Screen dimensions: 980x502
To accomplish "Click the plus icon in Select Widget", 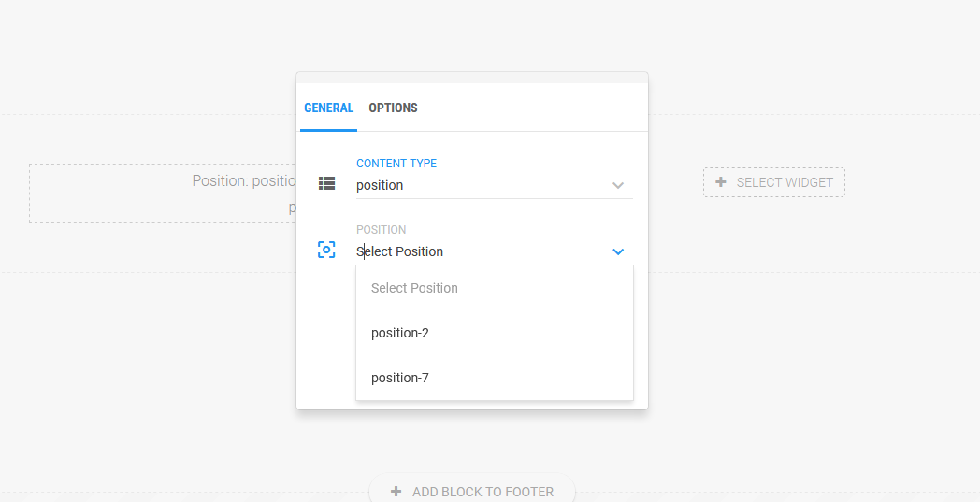I will [x=720, y=182].
